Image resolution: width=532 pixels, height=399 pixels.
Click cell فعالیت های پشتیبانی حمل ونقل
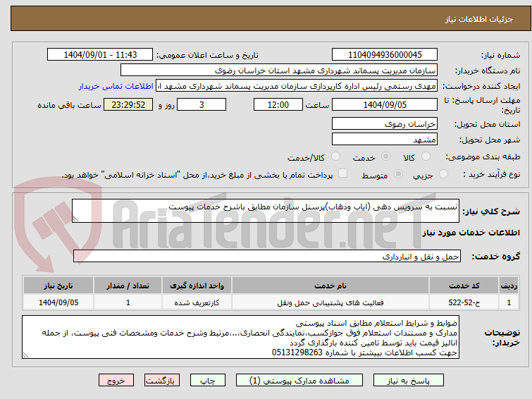pyautogui.click(x=330, y=302)
